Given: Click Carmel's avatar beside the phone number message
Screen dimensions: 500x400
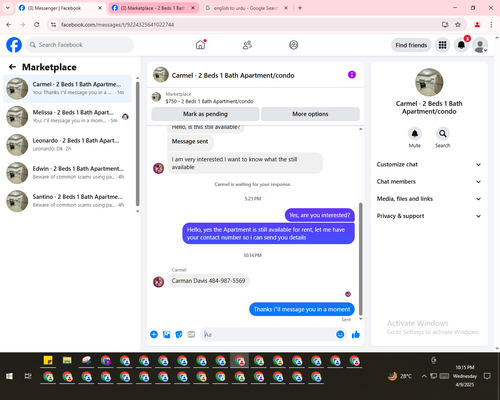Looking at the screenshot, I should (x=158, y=282).
